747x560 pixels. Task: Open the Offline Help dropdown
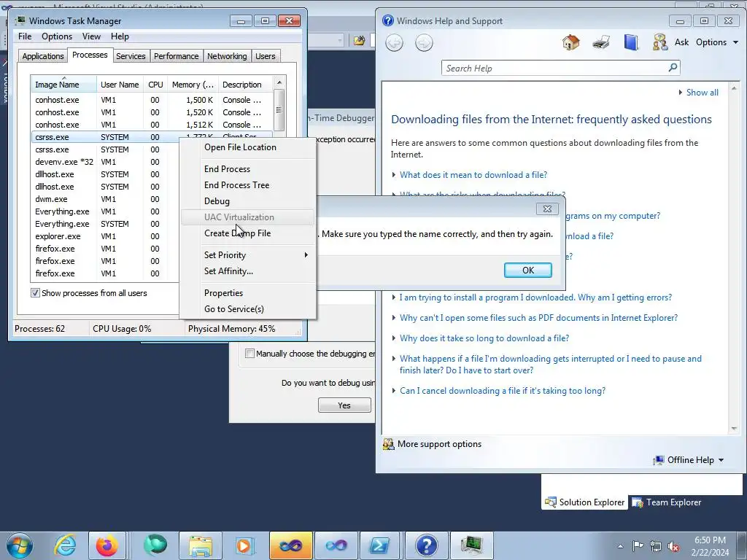click(x=689, y=460)
